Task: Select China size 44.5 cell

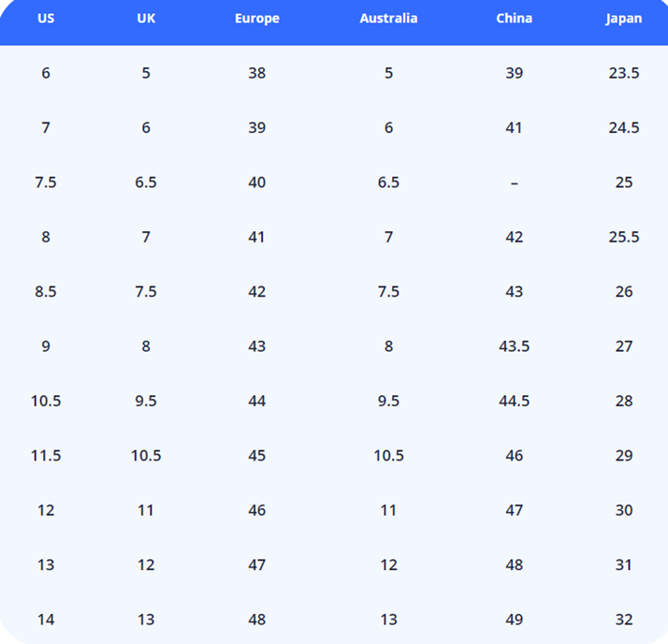Action: click(514, 401)
